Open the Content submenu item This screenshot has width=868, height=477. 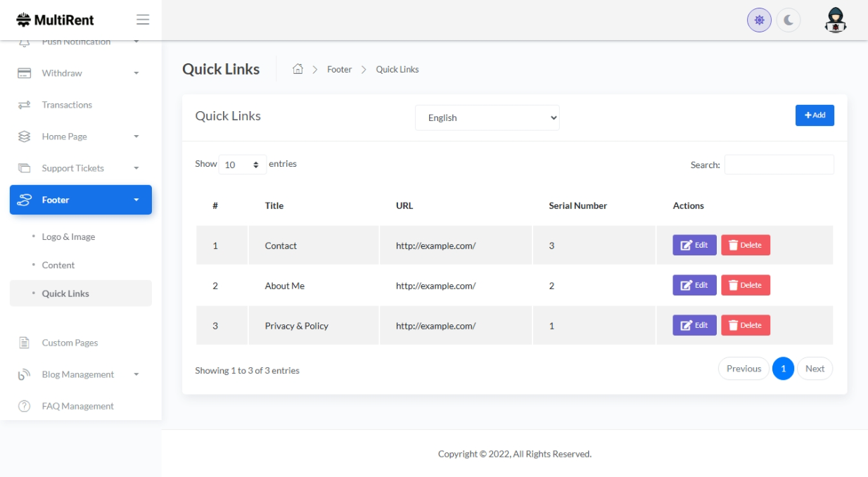pyautogui.click(x=58, y=265)
